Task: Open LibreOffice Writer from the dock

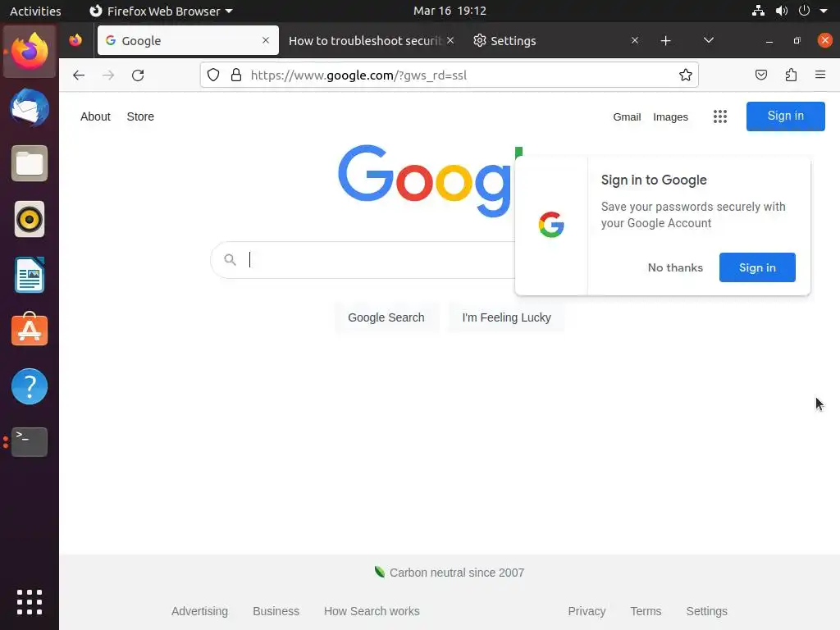Action: [x=30, y=275]
